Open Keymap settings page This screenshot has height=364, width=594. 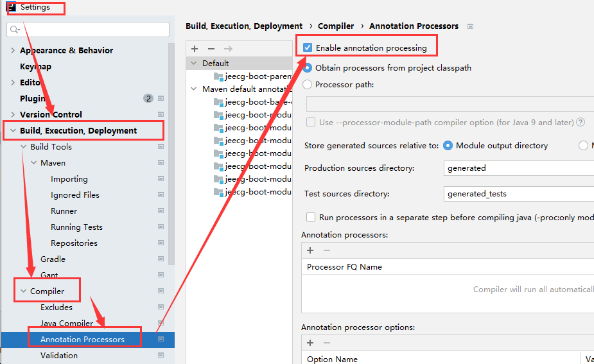(35, 67)
